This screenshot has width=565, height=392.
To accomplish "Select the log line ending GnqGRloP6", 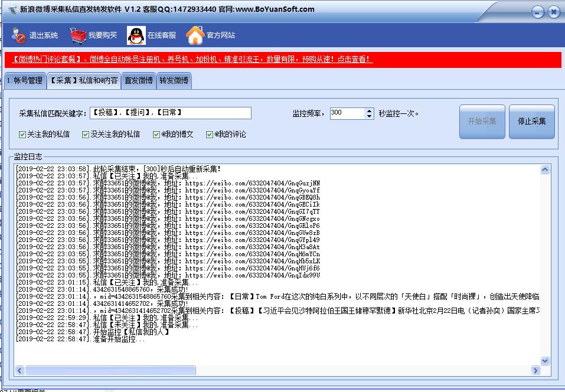I will [168, 226].
